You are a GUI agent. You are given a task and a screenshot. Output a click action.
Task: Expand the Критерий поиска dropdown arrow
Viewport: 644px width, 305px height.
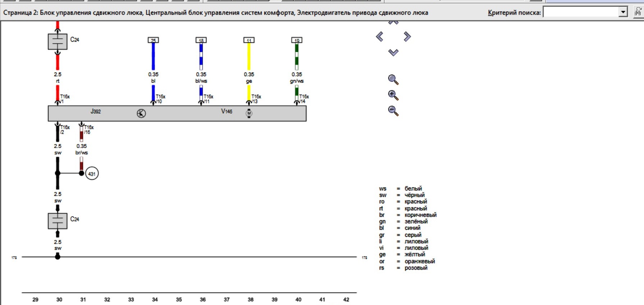(x=623, y=12)
